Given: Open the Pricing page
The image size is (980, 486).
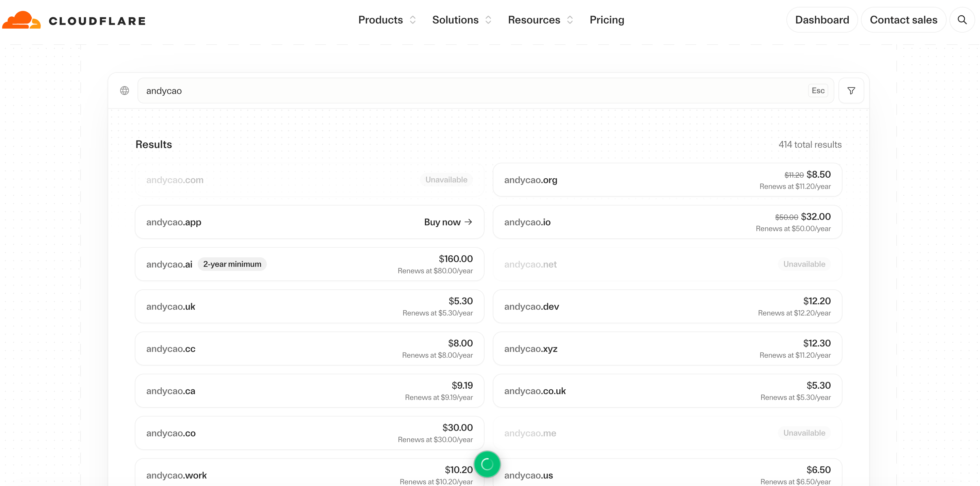Looking at the screenshot, I should (607, 20).
